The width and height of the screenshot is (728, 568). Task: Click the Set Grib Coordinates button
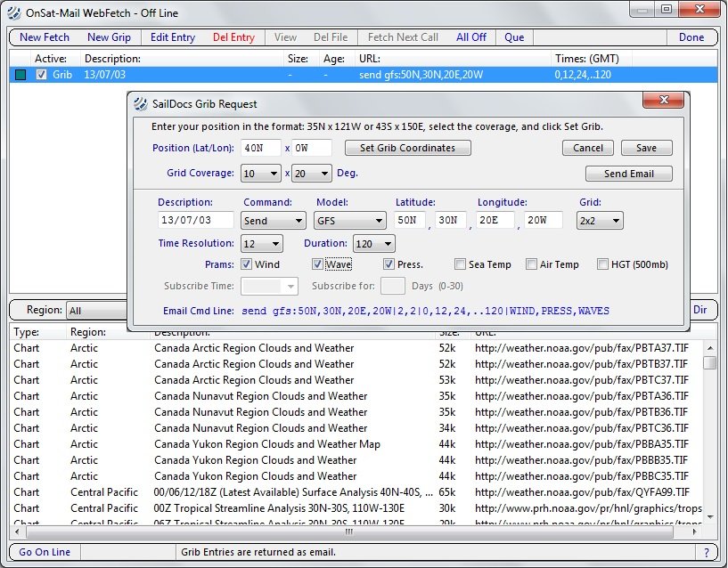pyautogui.click(x=407, y=148)
